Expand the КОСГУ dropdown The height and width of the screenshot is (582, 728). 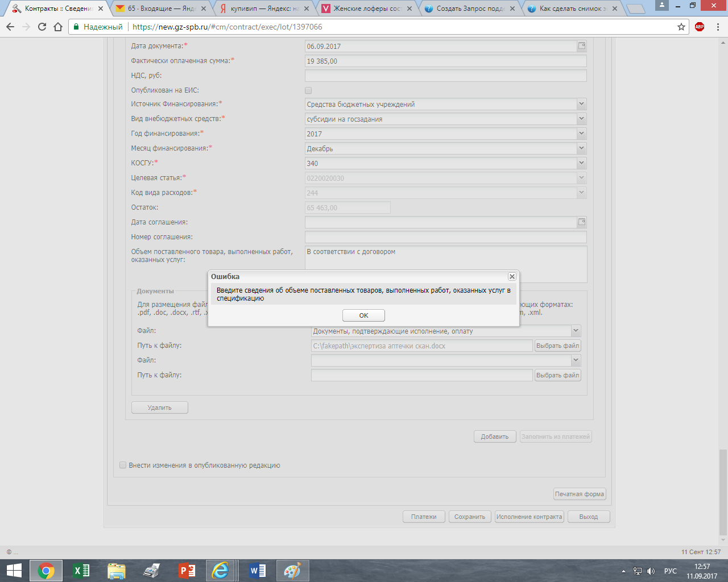click(x=581, y=163)
